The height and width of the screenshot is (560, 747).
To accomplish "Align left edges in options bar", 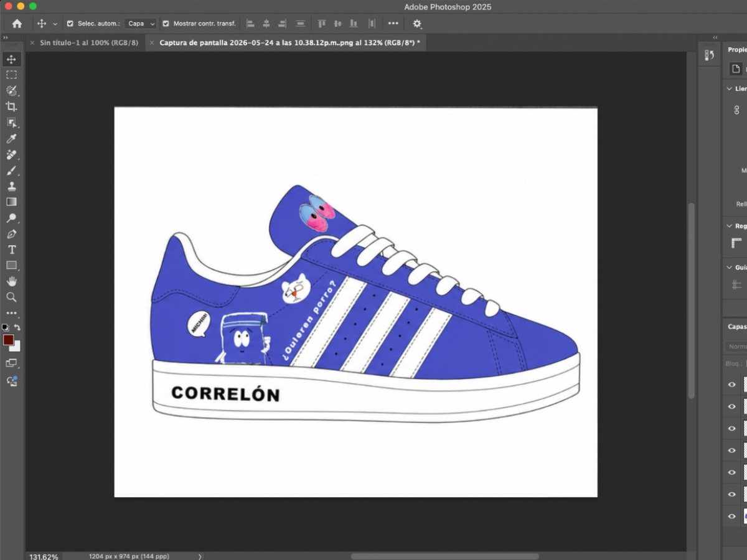I will (251, 24).
